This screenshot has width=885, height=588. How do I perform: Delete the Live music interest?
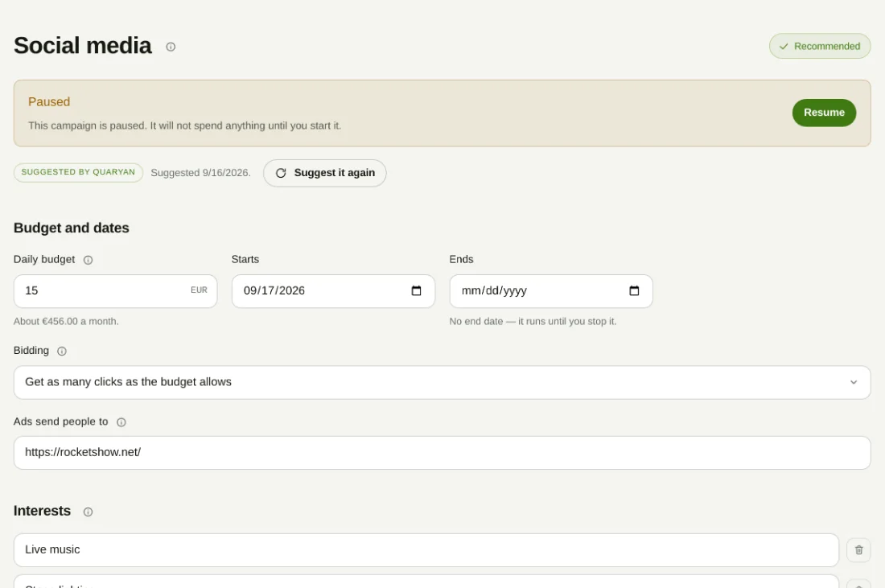tap(858, 550)
